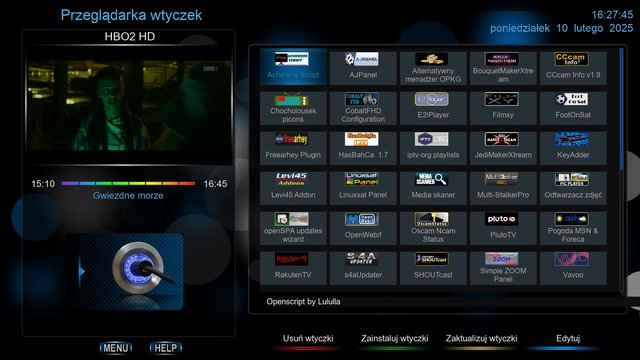Click the plug connector image
The image size is (640, 360).
(126, 271)
